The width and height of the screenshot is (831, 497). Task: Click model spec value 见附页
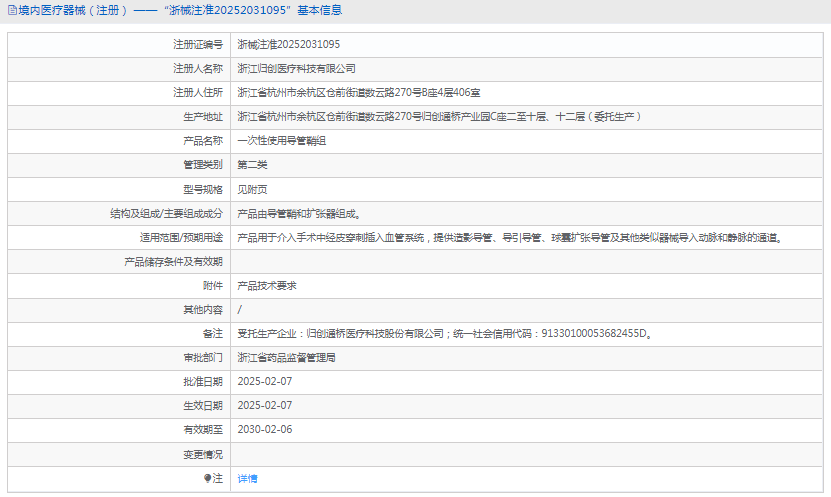(x=252, y=190)
